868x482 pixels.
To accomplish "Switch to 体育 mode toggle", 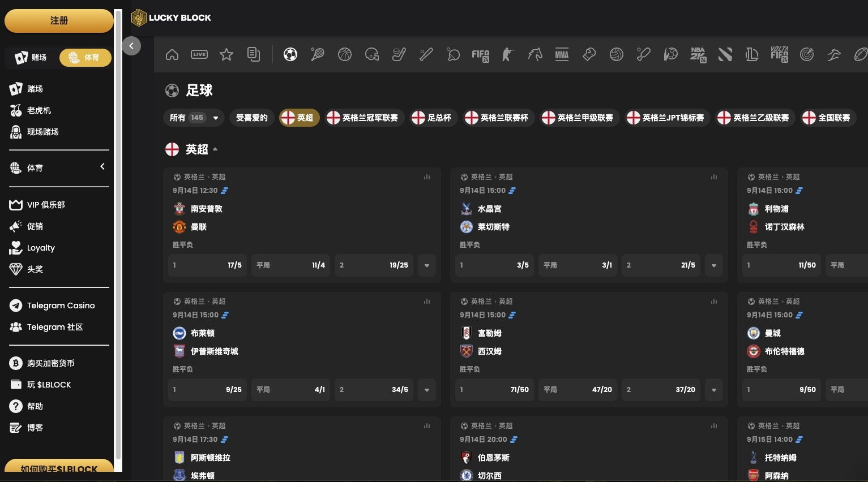I will pos(85,57).
